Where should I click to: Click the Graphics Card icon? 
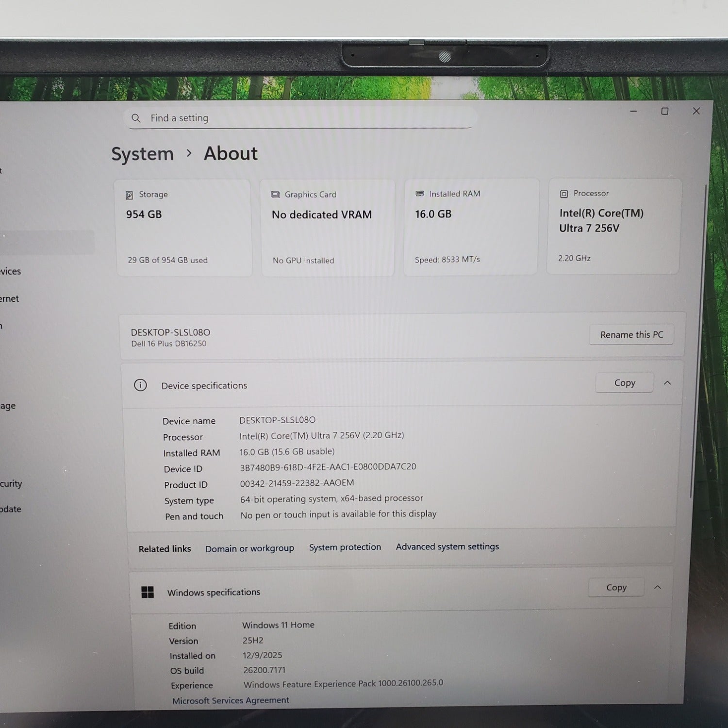pyautogui.click(x=275, y=195)
